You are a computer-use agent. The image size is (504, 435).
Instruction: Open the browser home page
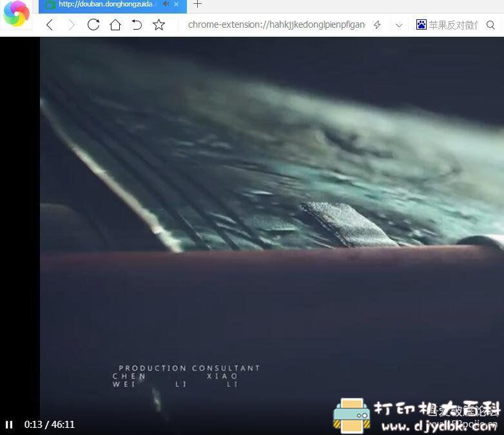[115, 24]
